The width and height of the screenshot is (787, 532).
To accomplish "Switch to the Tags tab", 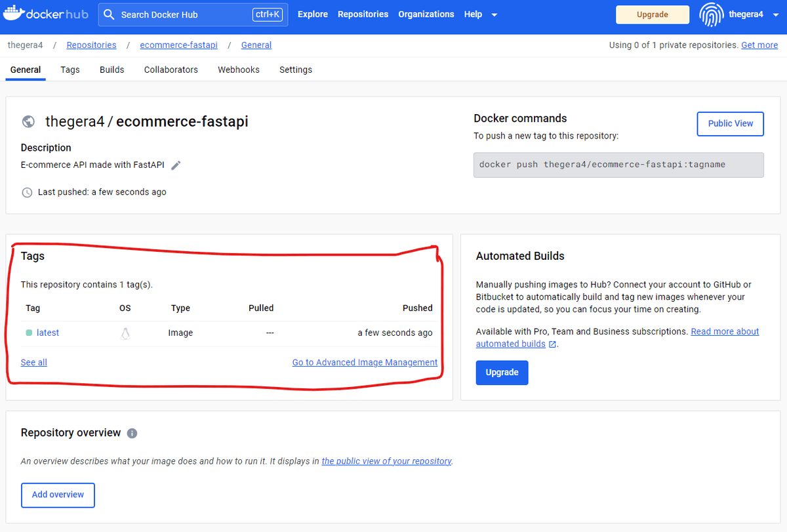I will (70, 70).
